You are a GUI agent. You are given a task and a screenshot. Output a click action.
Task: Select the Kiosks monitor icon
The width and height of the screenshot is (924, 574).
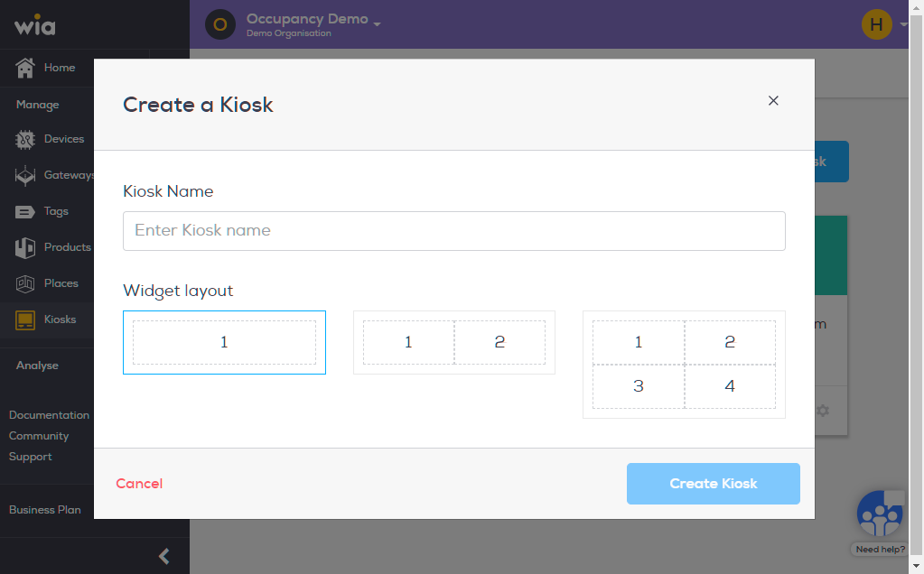click(24, 320)
